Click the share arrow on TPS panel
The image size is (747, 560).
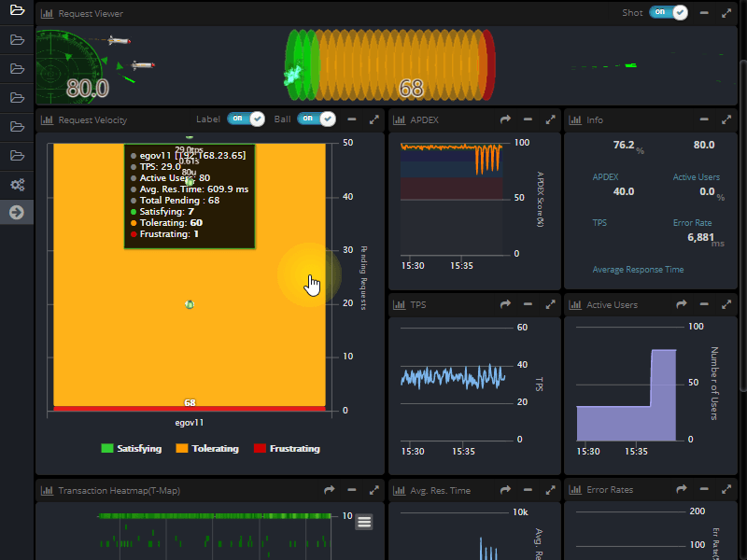point(505,304)
